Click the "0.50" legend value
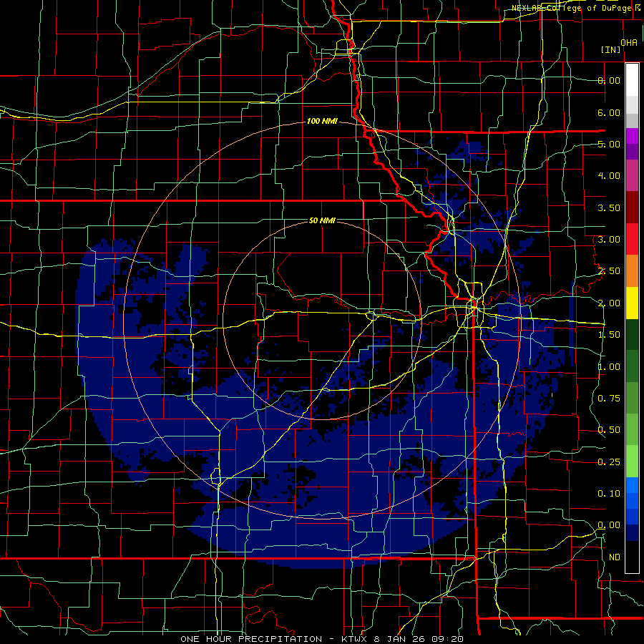Image resolution: width=644 pixels, height=644 pixels. coord(609,430)
